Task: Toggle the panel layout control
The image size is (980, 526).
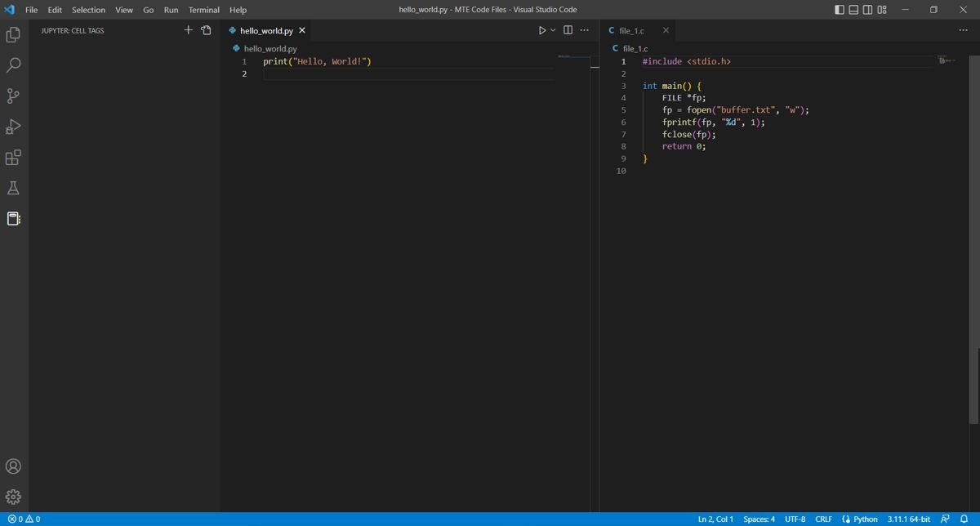Action: pos(853,9)
